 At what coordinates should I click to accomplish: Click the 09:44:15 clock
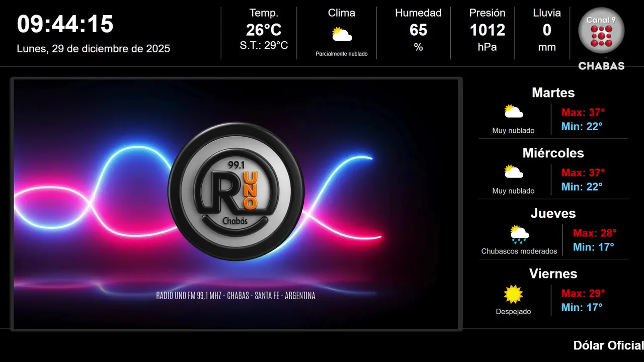coord(65,24)
